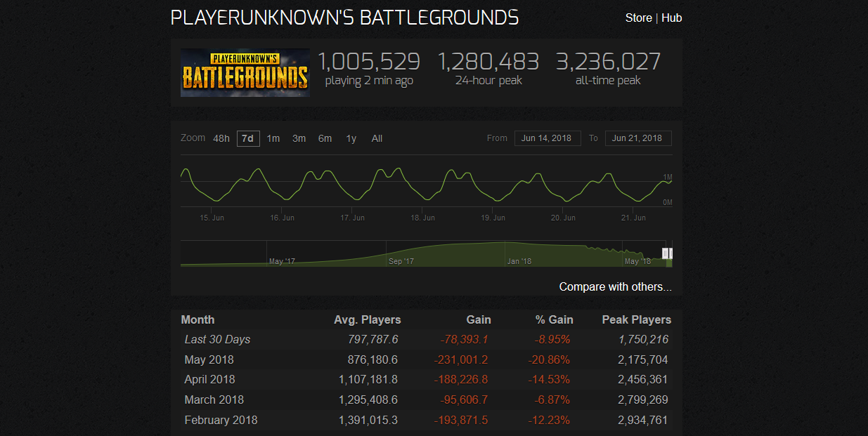Click the From date field Jun 14, 2018
This screenshot has height=436, width=868.
click(x=548, y=138)
